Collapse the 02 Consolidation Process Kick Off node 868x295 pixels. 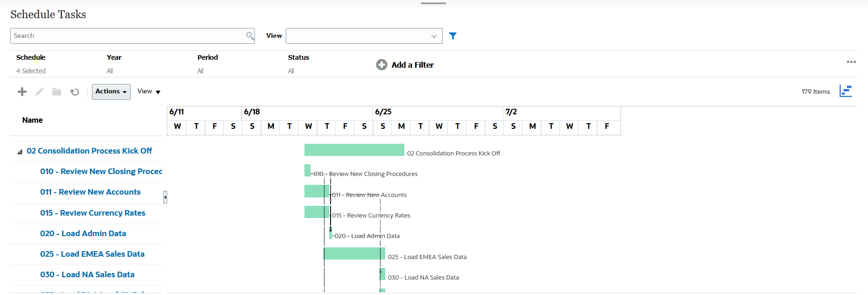click(x=20, y=152)
